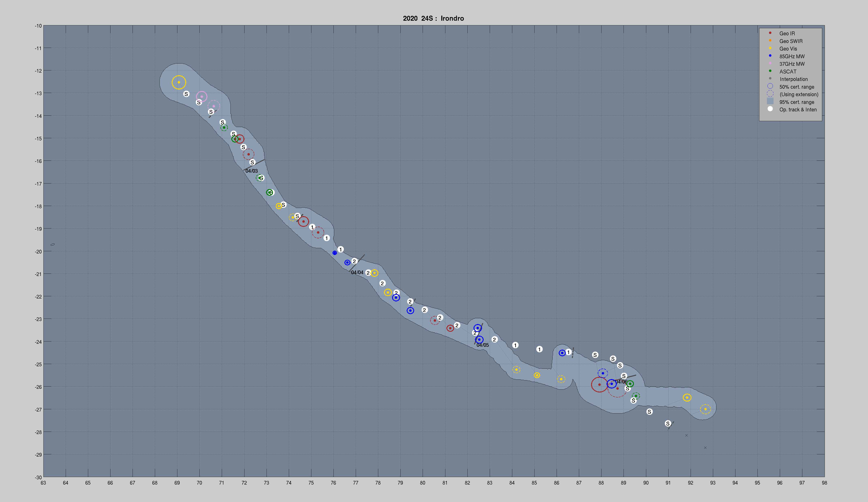Select the 04/06 date label
This screenshot has width=868, height=502.
click(x=621, y=382)
